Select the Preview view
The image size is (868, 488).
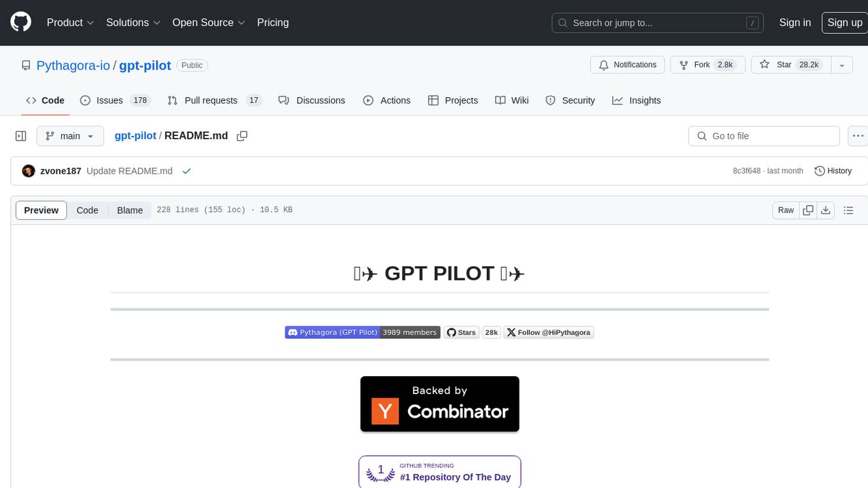[41, 210]
